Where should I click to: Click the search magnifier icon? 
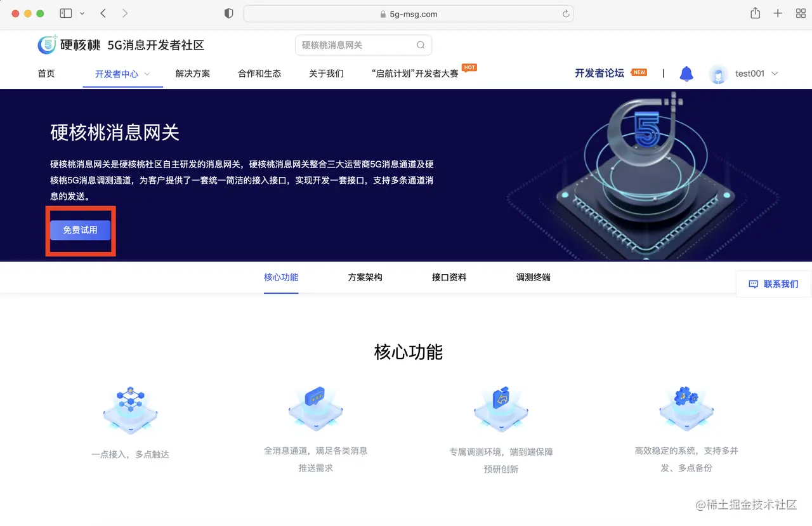pos(421,45)
